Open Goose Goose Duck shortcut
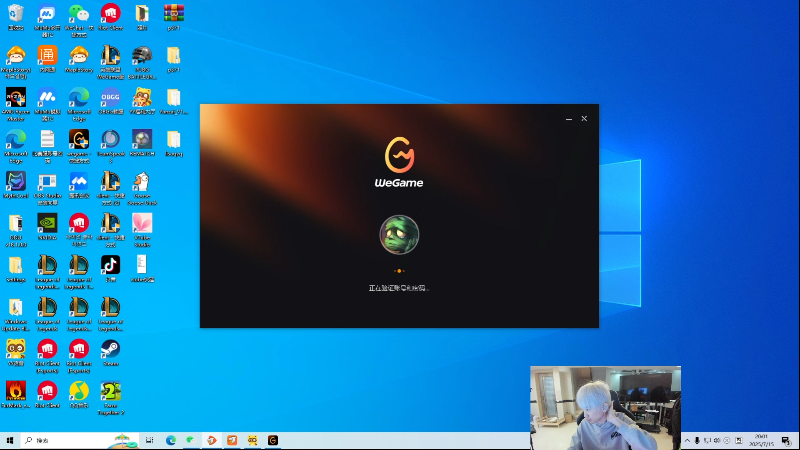The image size is (800, 450). point(142,181)
